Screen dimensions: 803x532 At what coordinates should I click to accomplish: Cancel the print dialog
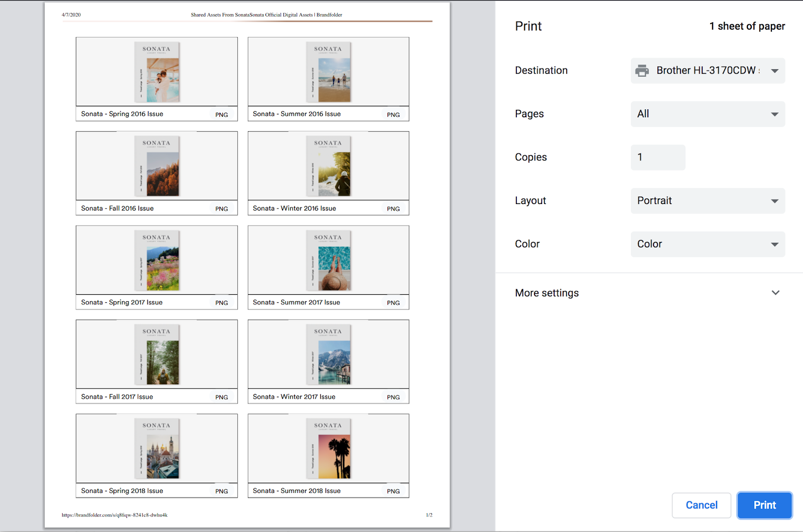pos(701,505)
